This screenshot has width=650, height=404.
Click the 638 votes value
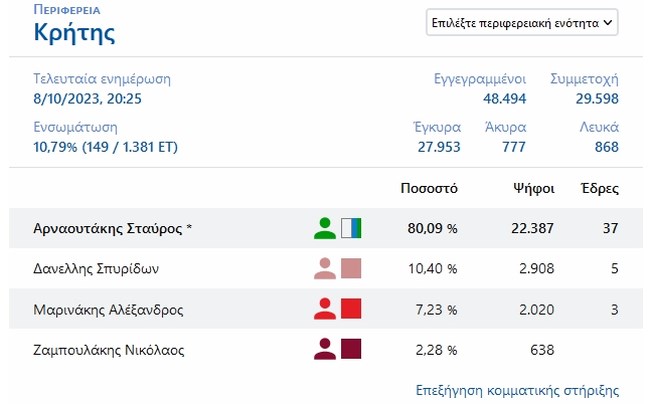pyautogui.click(x=542, y=350)
